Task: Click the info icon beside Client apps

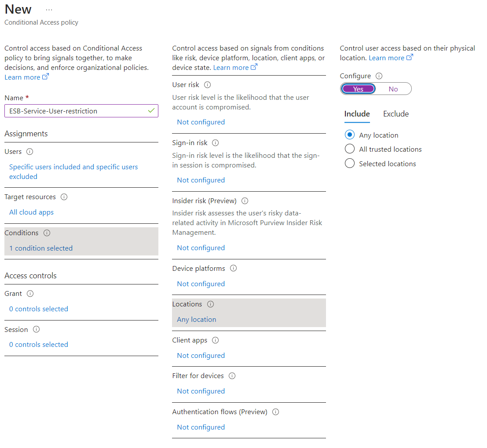Action: click(215, 340)
